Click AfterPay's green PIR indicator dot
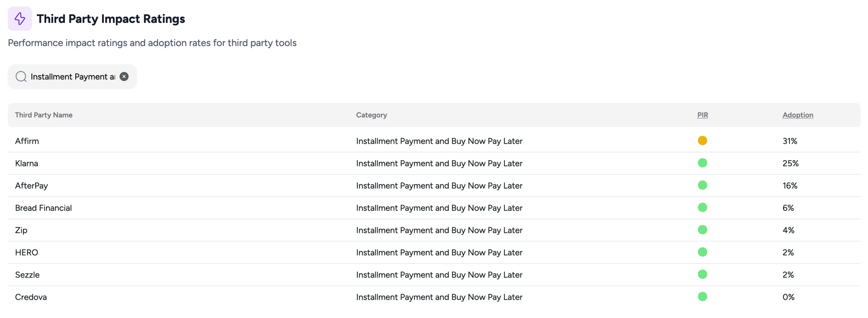The width and height of the screenshot is (868, 318). pos(702,185)
